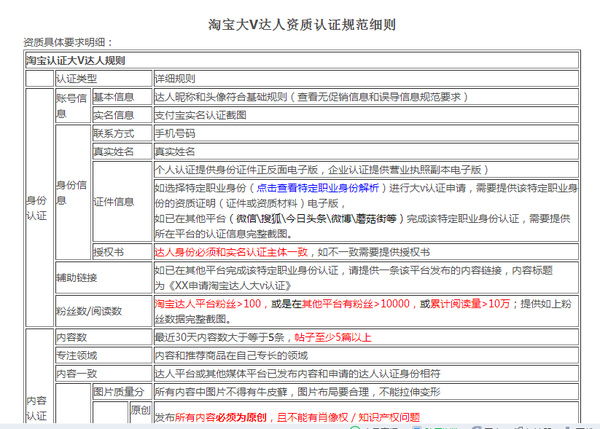Select the 证件信息 row label
The width and height of the screenshot is (600, 429).
click(x=113, y=201)
